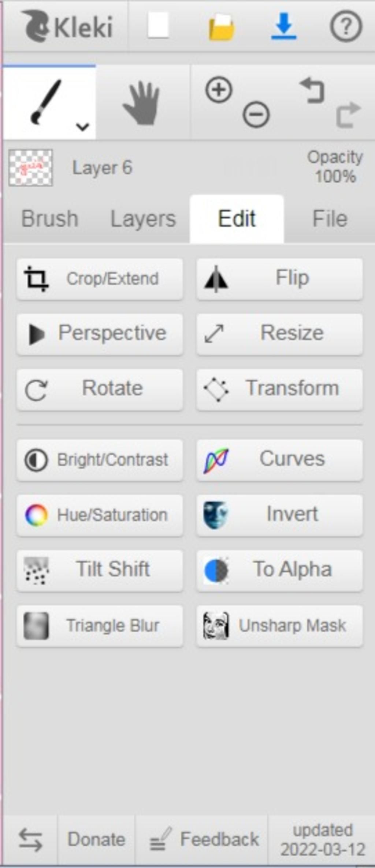Screen dimensions: 375x868
Task: Open image via yellow folder icon
Action: tap(221, 27)
